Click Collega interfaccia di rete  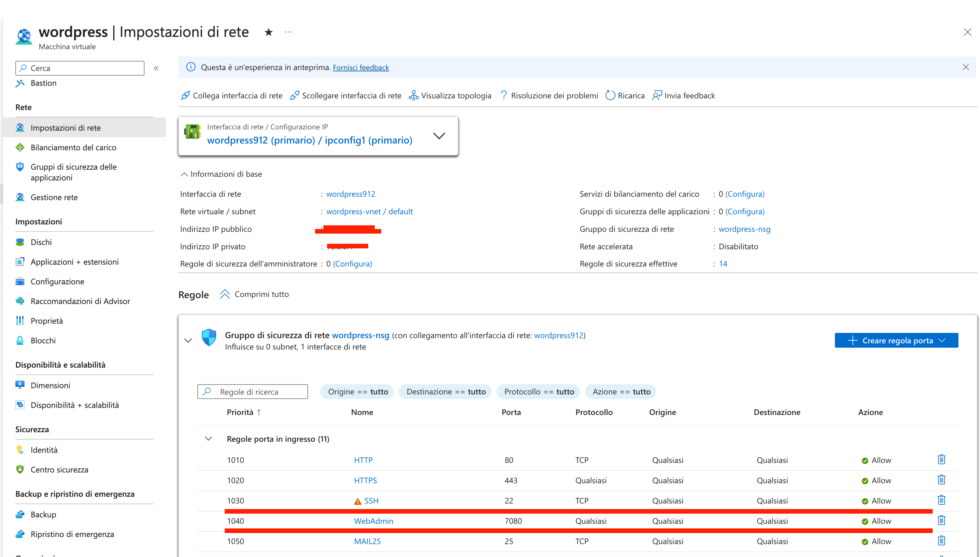(x=231, y=96)
